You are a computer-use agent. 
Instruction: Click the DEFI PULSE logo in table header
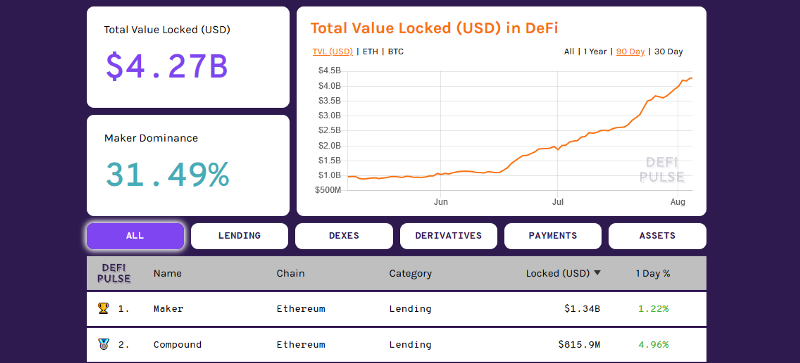pyautogui.click(x=114, y=273)
